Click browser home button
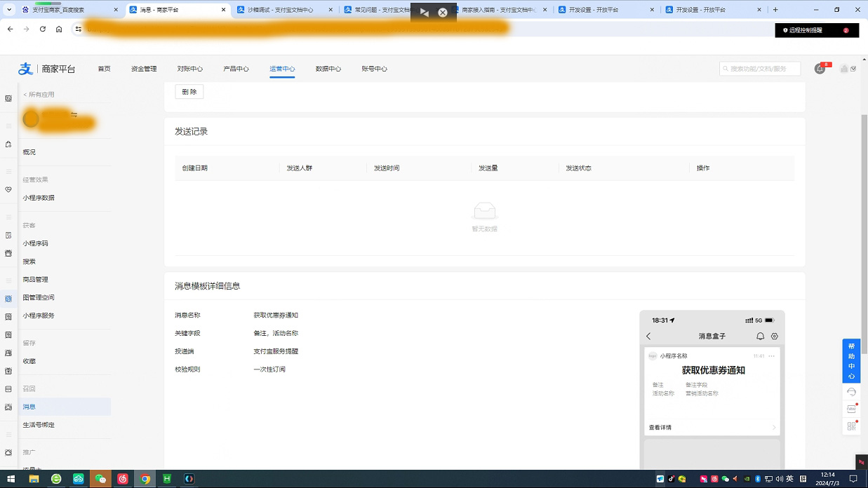Image resolution: width=868 pixels, height=488 pixels. pyautogui.click(x=59, y=29)
